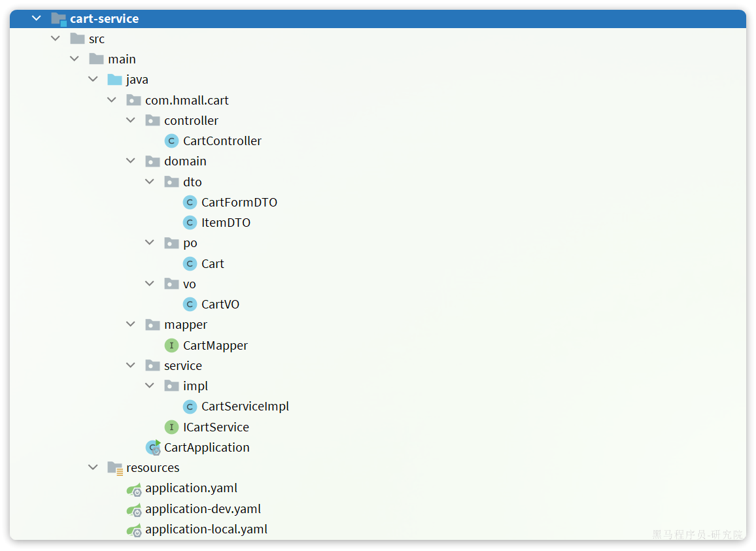Open the CartServiceImpl class
The width and height of the screenshot is (756, 551).
(245, 407)
